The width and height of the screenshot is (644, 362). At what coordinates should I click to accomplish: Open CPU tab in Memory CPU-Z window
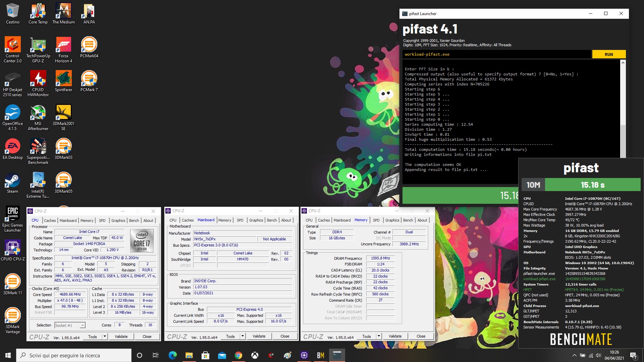[309, 220]
